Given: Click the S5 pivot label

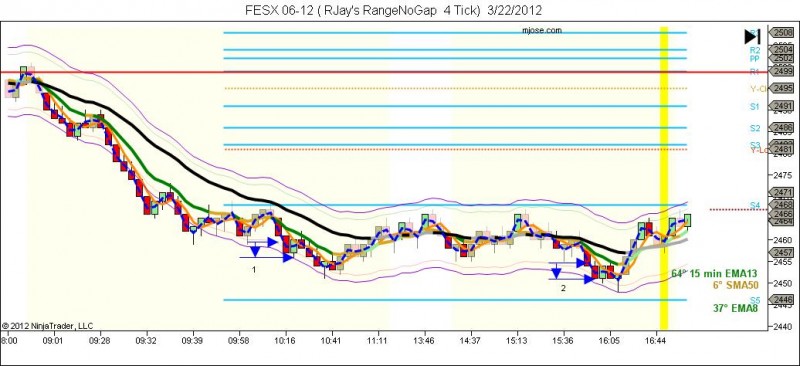Looking at the screenshot, I should [755, 300].
